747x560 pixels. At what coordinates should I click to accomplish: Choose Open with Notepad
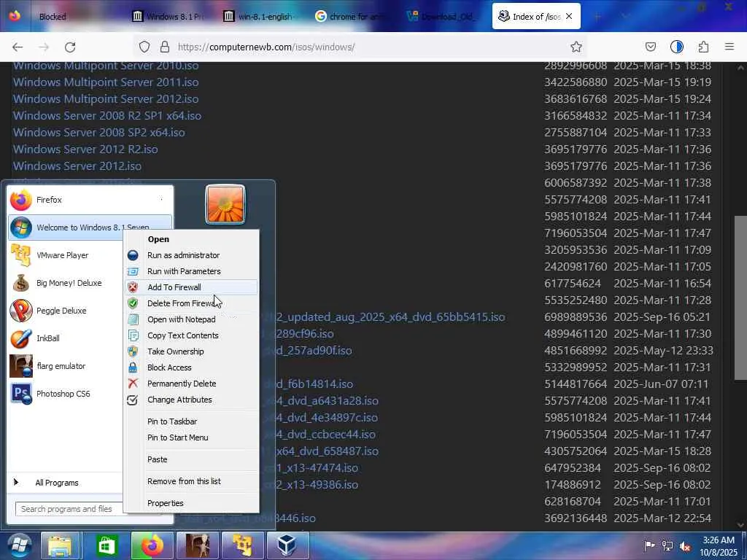(191, 319)
